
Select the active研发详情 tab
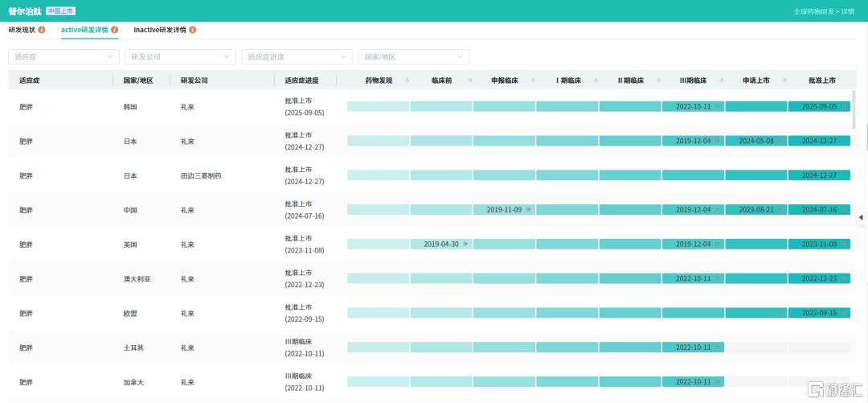point(84,30)
